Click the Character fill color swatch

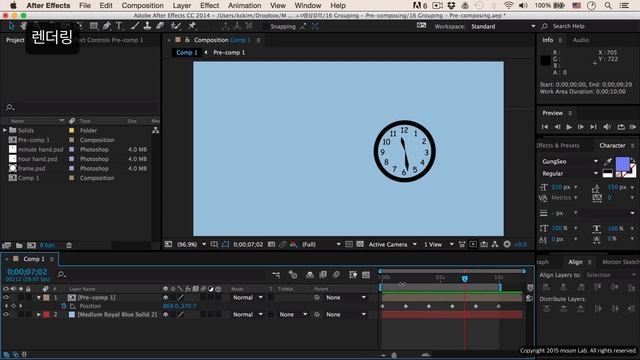622,164
